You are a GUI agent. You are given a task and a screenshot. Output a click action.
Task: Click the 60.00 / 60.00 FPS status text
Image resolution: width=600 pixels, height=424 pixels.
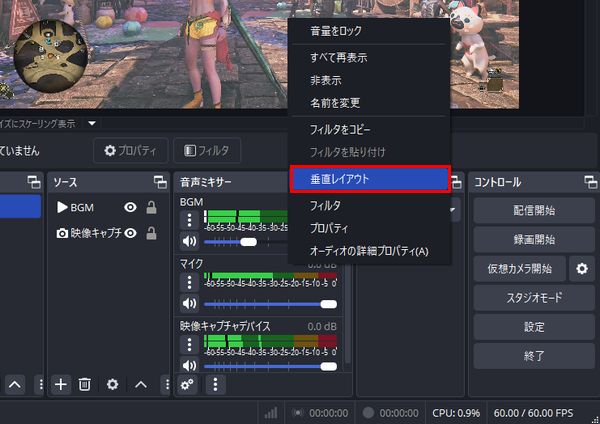pos(533,413)
